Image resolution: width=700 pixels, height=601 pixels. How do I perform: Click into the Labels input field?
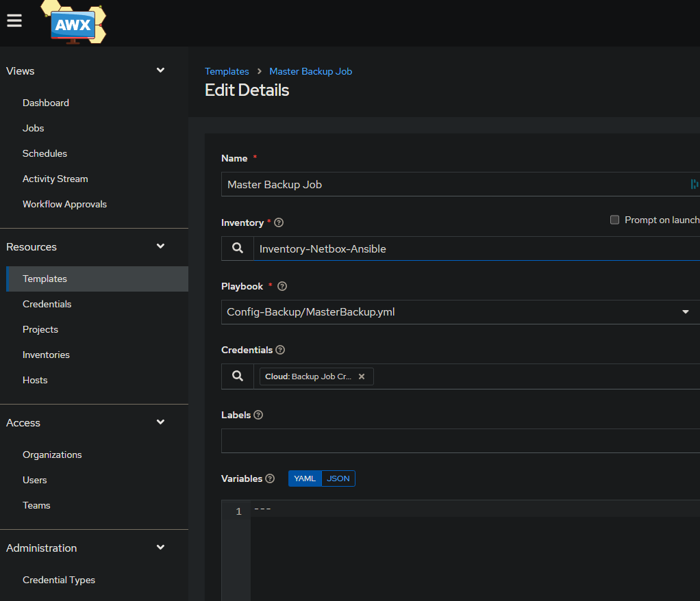(461, 441)
